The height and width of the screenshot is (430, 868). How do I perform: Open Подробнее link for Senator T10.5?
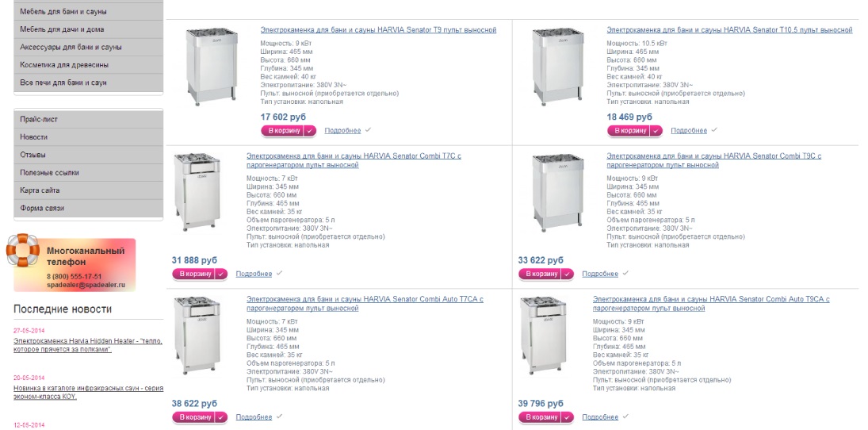(689, 131)
